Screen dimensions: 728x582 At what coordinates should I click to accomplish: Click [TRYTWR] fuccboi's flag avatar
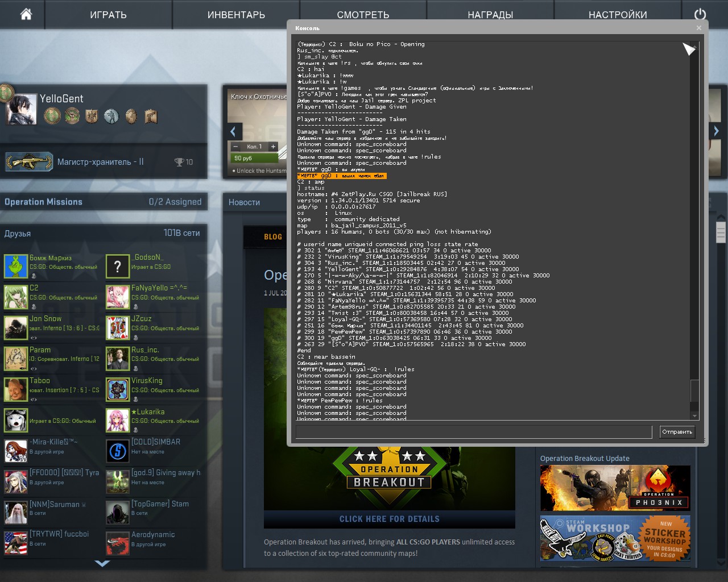click(15, 543)
